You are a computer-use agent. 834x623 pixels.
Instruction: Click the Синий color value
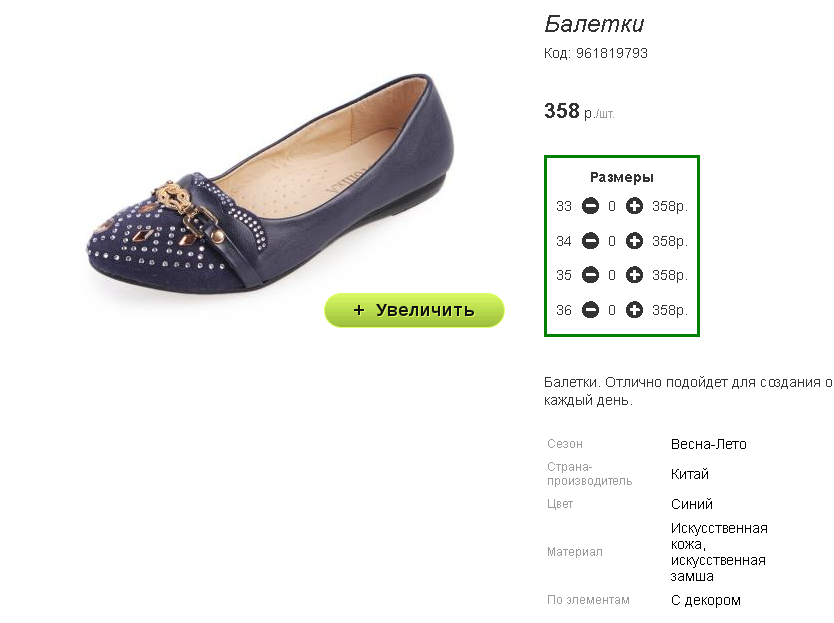pyautogui.click(x=691, y=504)
